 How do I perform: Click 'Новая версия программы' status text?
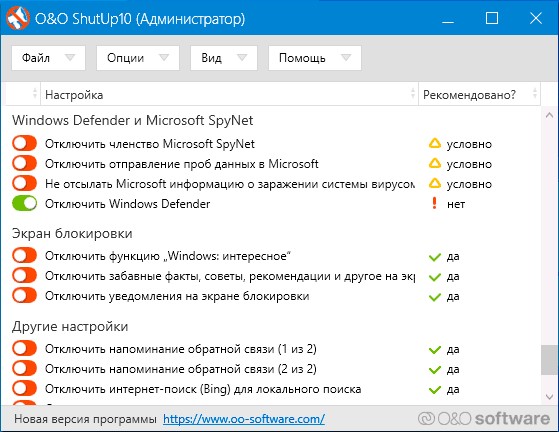tap(86, 419)
